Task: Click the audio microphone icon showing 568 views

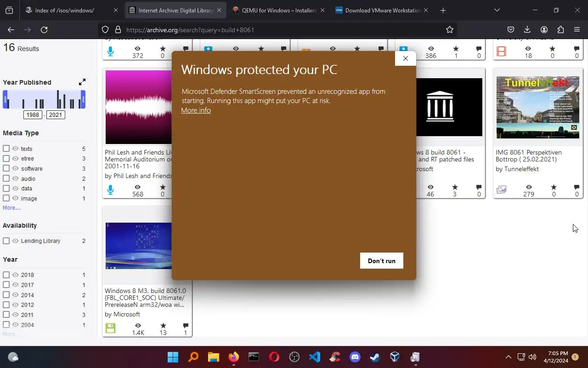Action: tap(110, 190)
